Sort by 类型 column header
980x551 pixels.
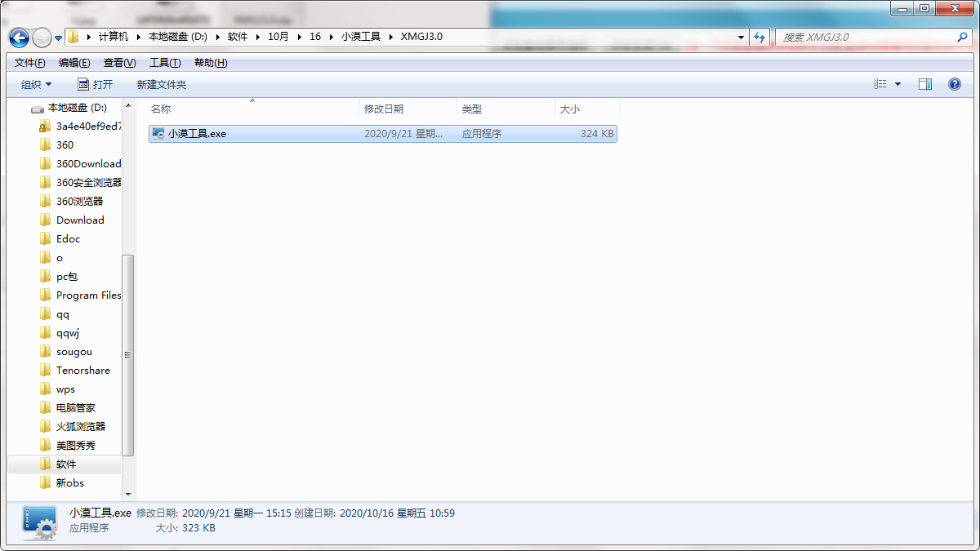tap(472, 109)
